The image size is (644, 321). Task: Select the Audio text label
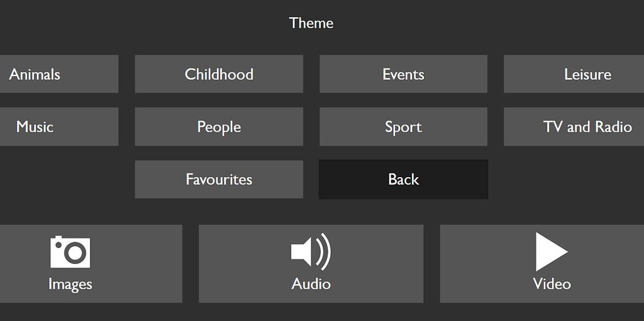pyautogui.click(x=311, y=284)
